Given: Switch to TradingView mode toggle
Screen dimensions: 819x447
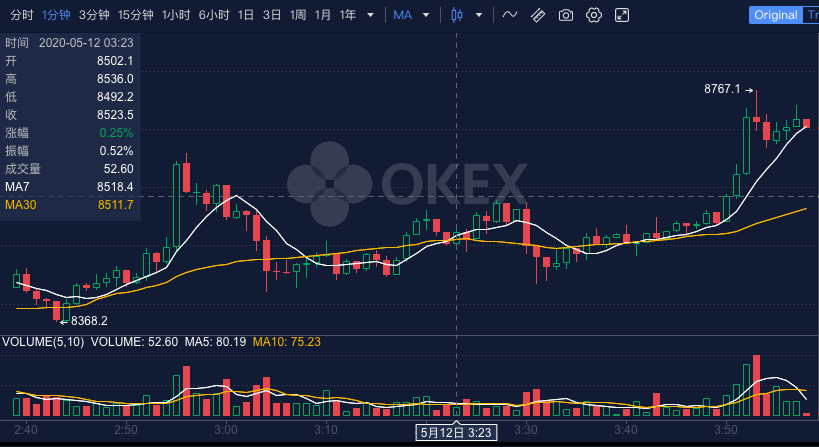Looking at the screenshot, I should (811, 15).
